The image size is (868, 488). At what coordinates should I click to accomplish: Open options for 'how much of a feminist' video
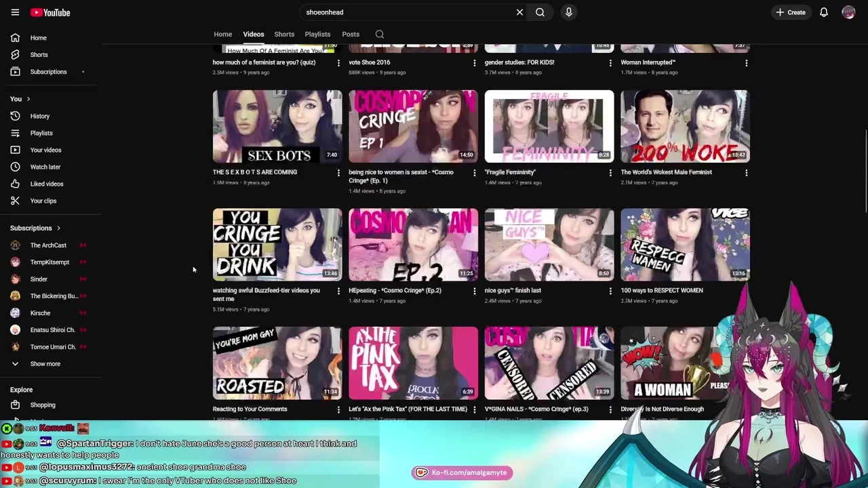pos(338,63)
